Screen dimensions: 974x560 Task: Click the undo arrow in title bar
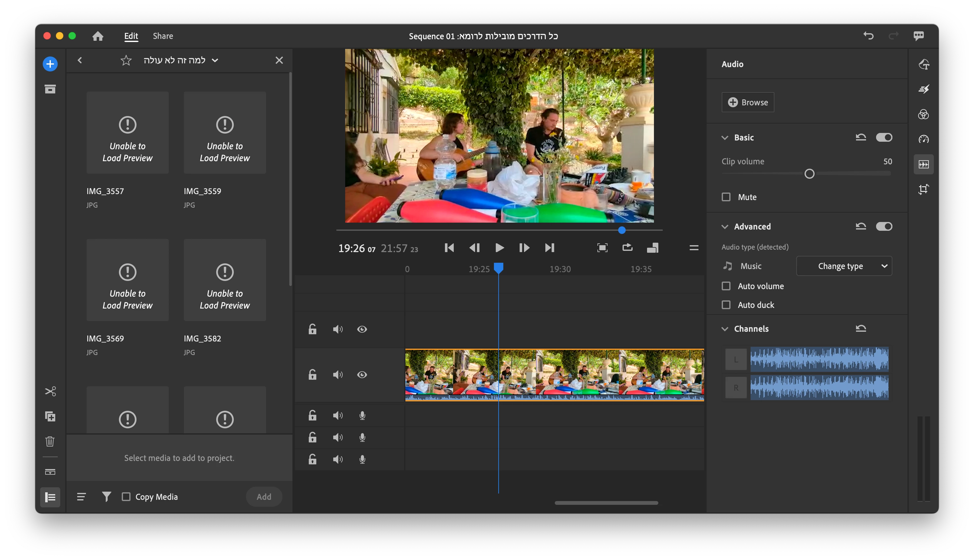[868, 36]
